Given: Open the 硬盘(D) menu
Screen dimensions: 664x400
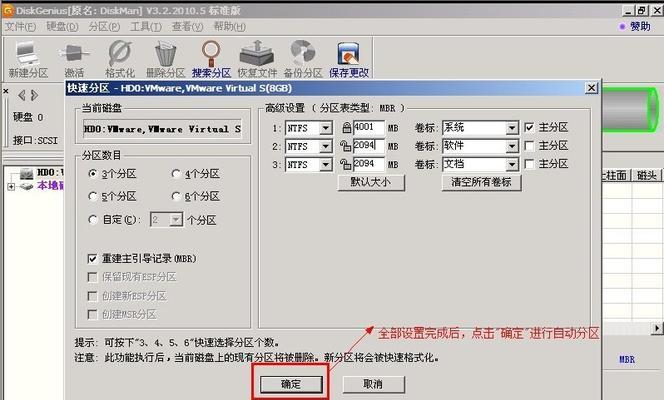Looking at the screenshot, I should 62,27.
